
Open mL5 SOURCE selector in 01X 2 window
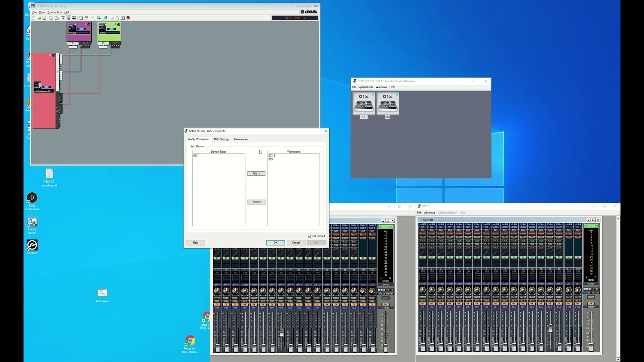pyautogui.click(x=532, y=226)
